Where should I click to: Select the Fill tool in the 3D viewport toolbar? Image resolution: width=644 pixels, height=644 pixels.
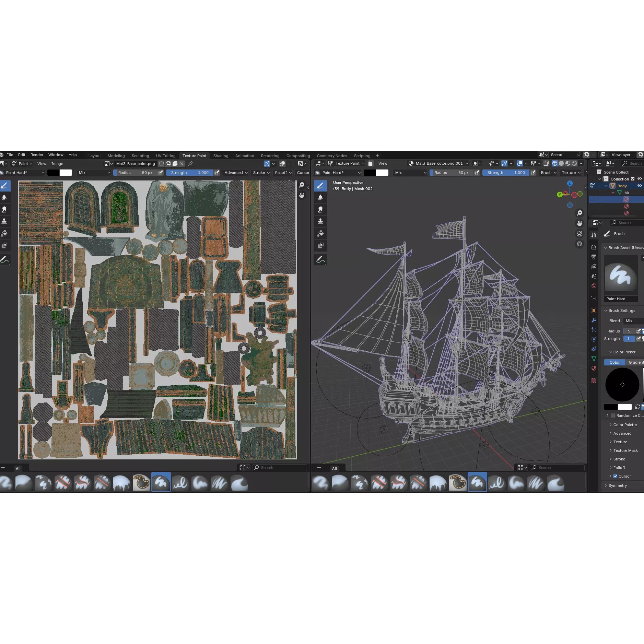(x=321, y=233)
